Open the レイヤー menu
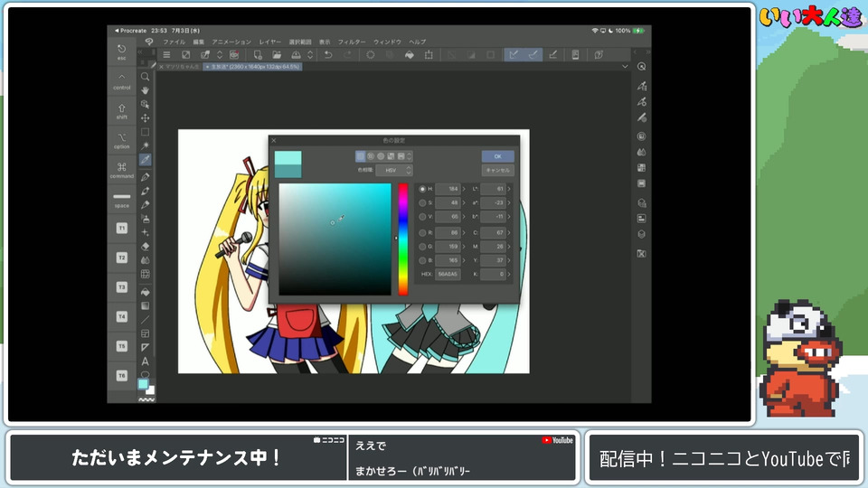 tap(269, 42)
